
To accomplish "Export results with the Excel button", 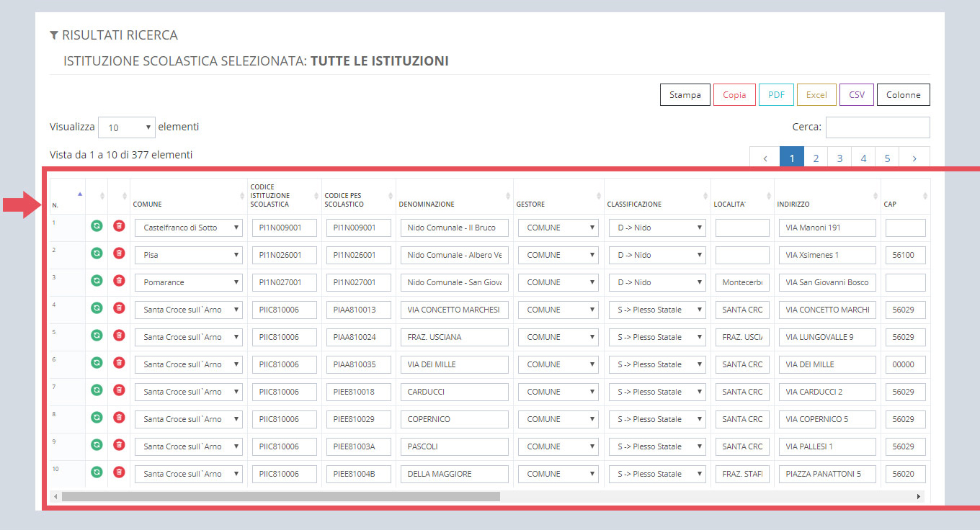I will (816, 95).
